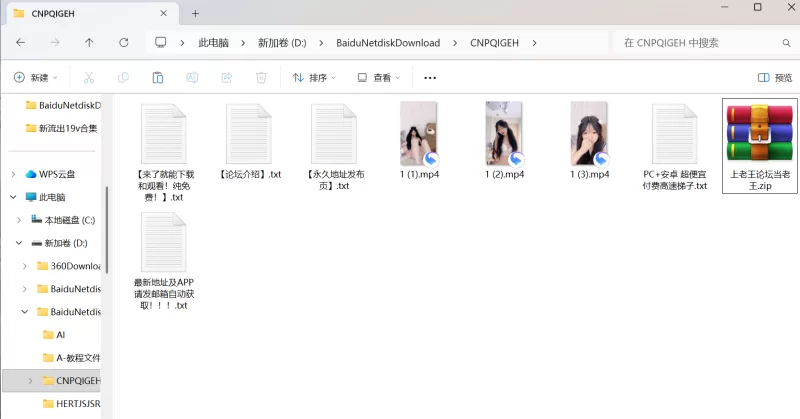
Task: Click the search magnifier icon
Action: [786, 43]
